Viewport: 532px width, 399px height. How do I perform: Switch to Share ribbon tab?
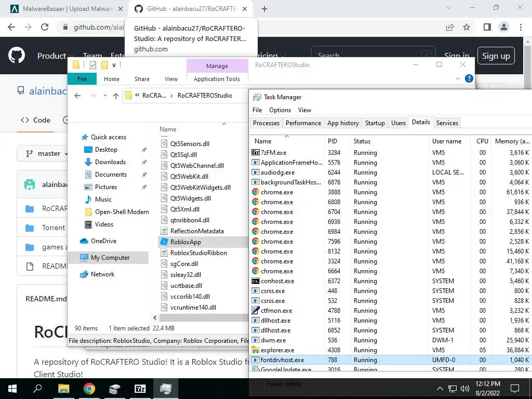[x=142, y=79]
